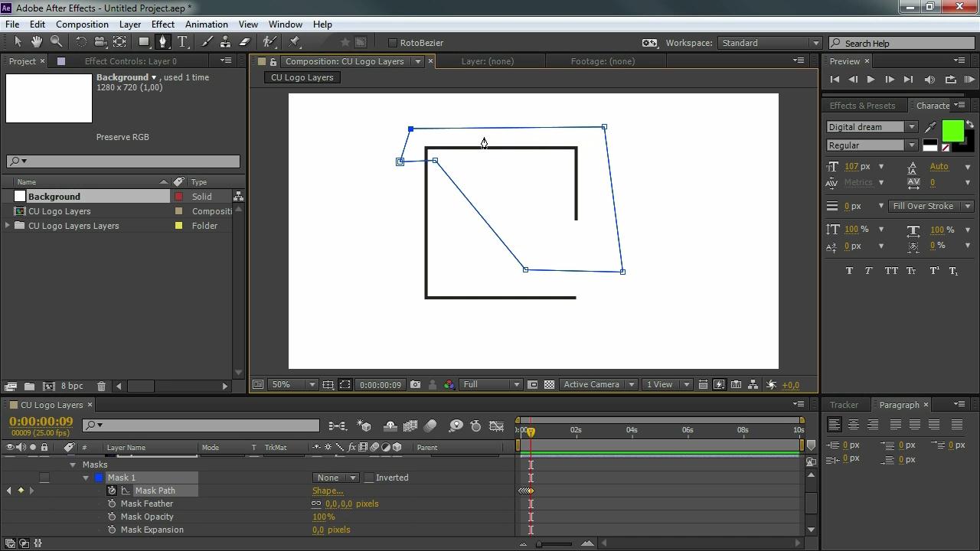Click the Take Snapshot camera icon
The image size is (980, 551).
(415, 384)
